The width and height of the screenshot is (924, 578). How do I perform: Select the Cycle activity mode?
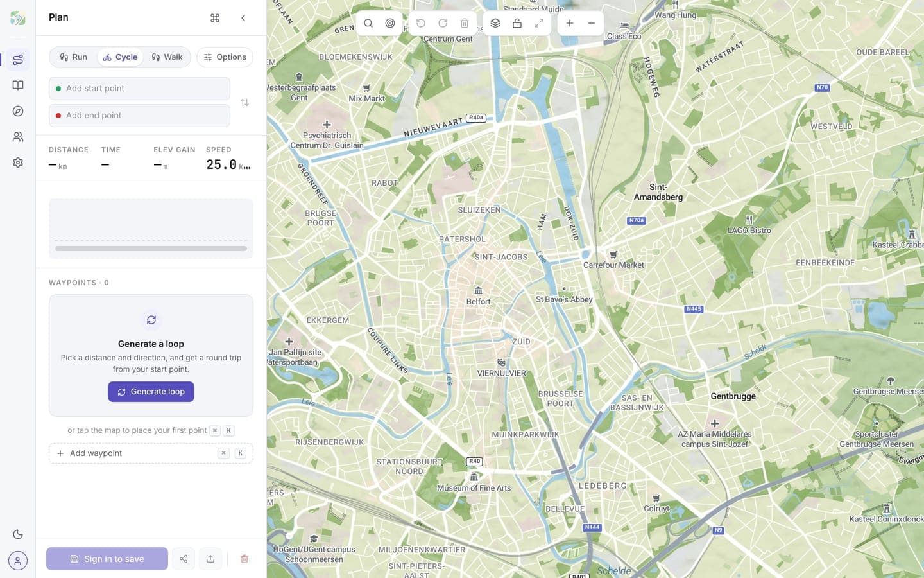[x=121, y=57]
